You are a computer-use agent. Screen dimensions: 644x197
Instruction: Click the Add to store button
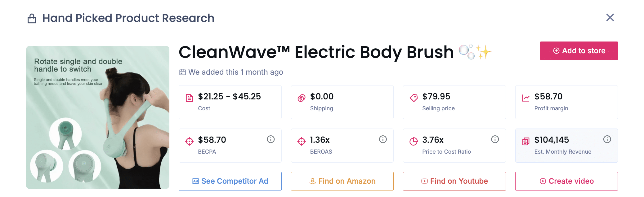click(x=579, y=50)
